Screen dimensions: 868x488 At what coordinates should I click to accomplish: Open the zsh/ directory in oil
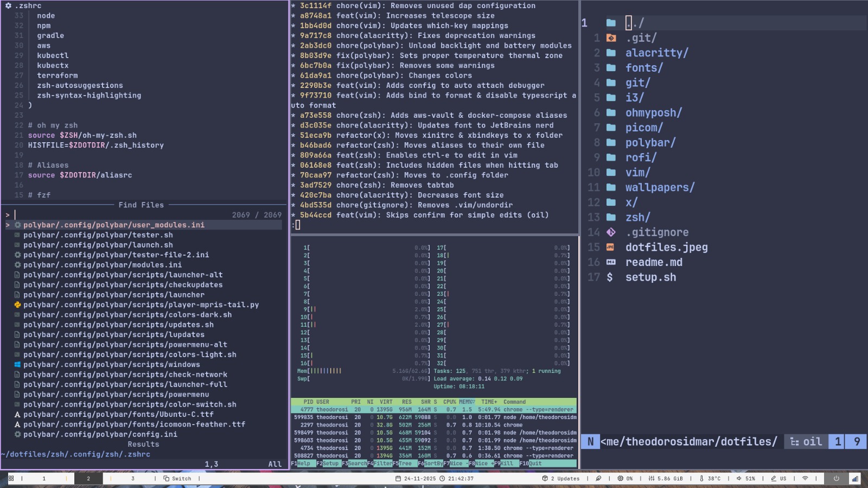(637, 217)
